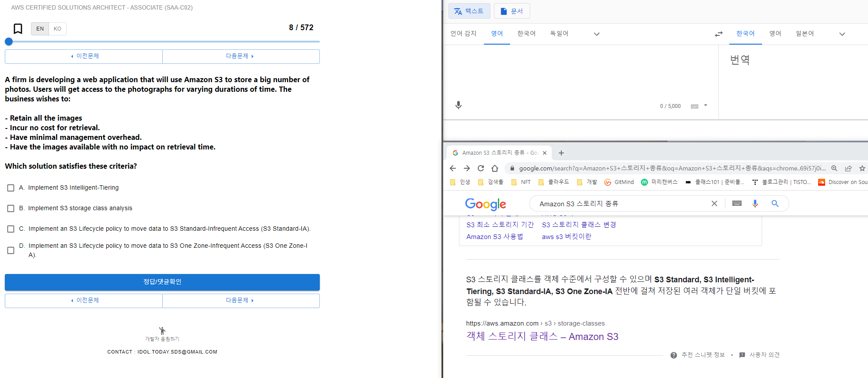Open the GitMind bookmark
The height and width of the screenshot is (378, 868).
tap(619, 182)
